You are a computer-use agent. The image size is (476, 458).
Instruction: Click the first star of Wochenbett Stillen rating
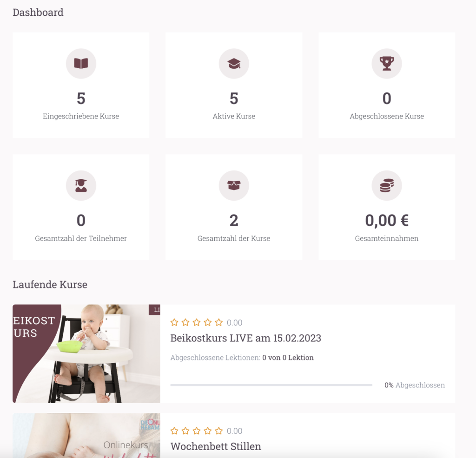(x=174, y=431)
